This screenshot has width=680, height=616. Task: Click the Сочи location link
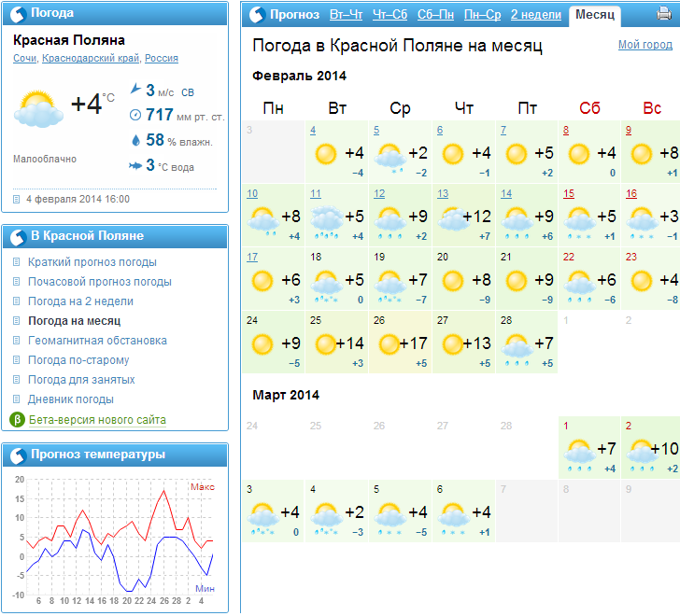[x=26, y=58]
